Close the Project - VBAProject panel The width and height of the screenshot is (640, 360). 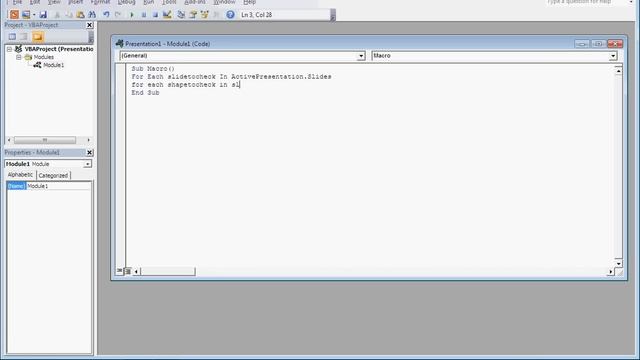coord(89,25)
